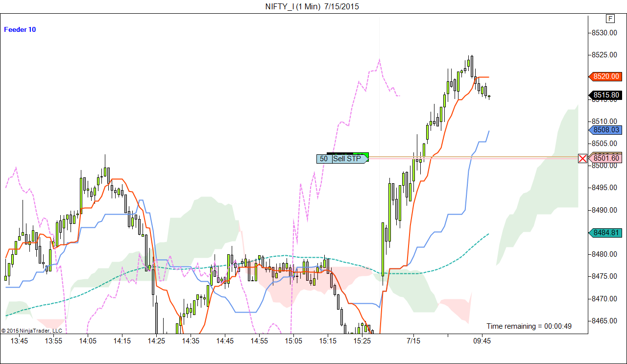The height and width of the screenshot is (364, 627).
Task: Click the 8508.03 blue price marker
Action: (605, 130)
